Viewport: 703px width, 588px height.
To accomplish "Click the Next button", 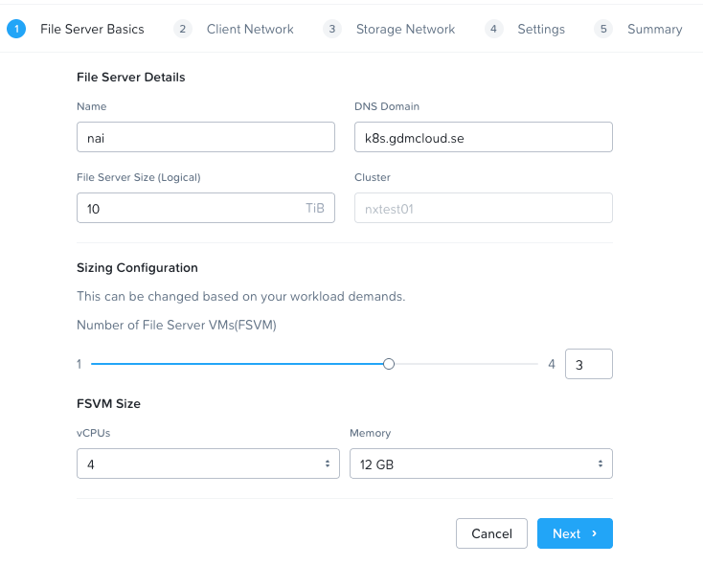I will [575, 533].
